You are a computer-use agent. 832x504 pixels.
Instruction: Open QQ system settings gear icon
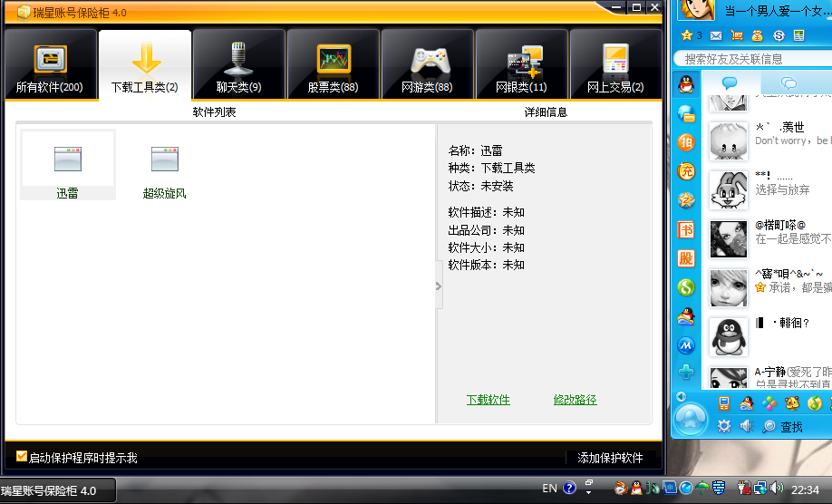click(724, 426)
